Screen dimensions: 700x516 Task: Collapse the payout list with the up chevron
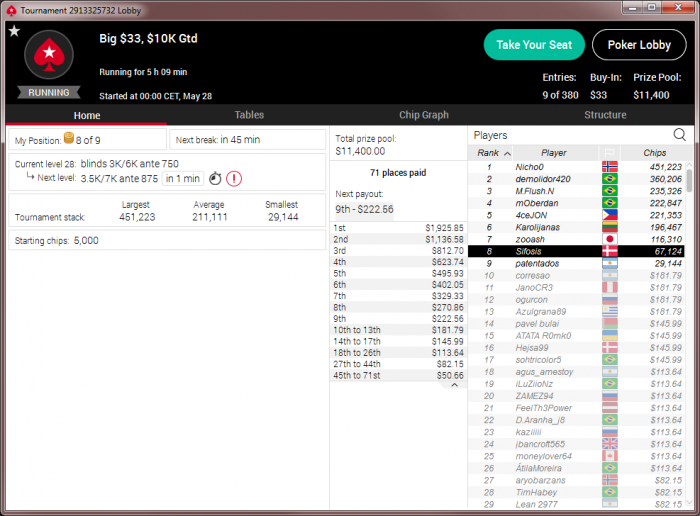click(x=454, y=385)
